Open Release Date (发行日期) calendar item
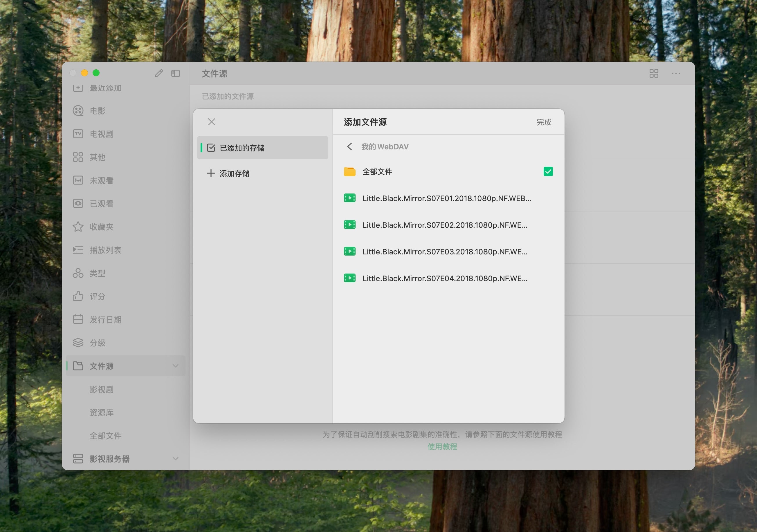757x532 pixels. [x=125, y=320]
